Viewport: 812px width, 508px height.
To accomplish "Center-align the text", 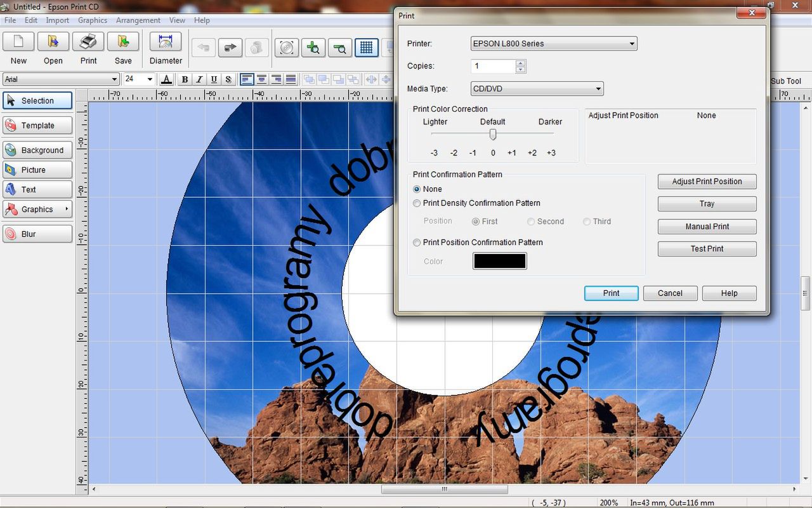I will click(261, 79).
